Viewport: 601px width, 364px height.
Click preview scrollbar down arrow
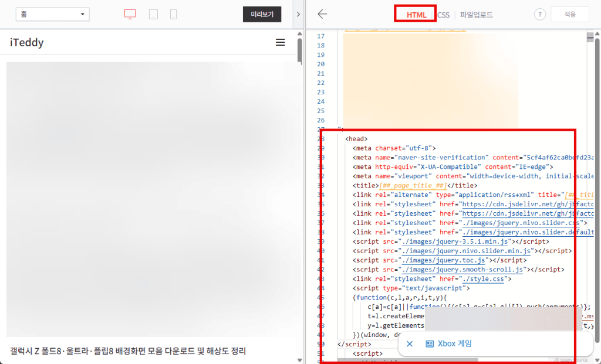tap(300, 360)
